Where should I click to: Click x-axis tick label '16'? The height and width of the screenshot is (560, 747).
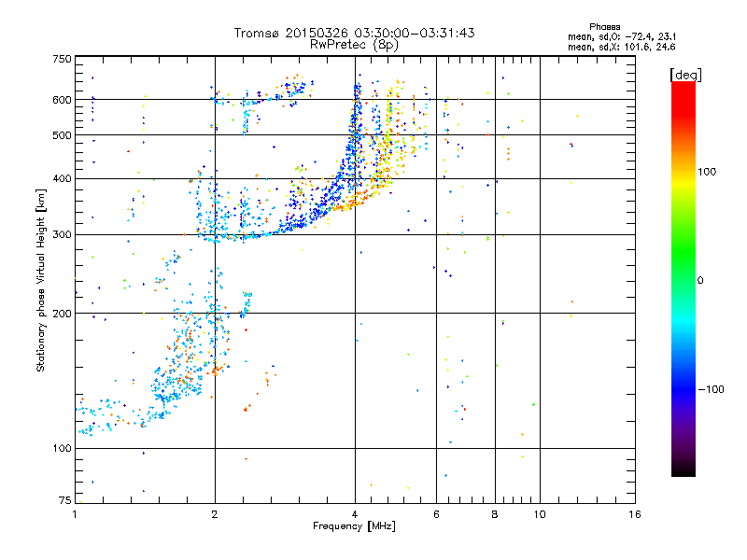(x=635, y=514)
